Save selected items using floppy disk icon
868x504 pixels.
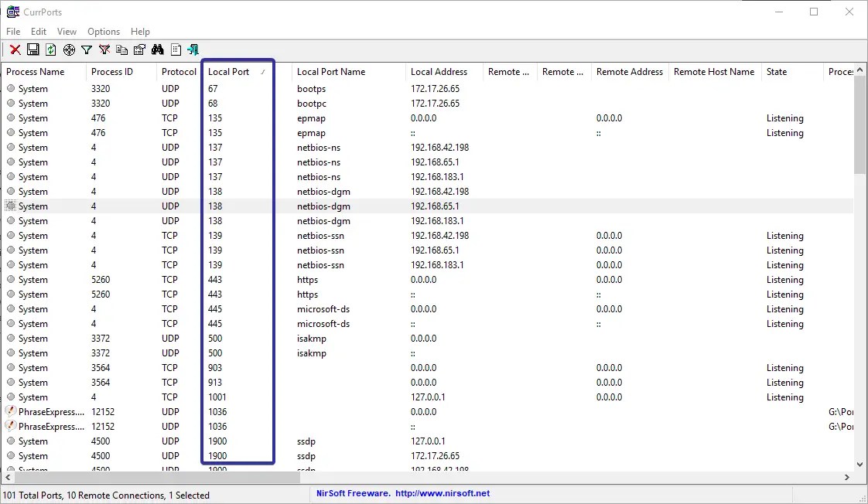click(x=32, y=49)
